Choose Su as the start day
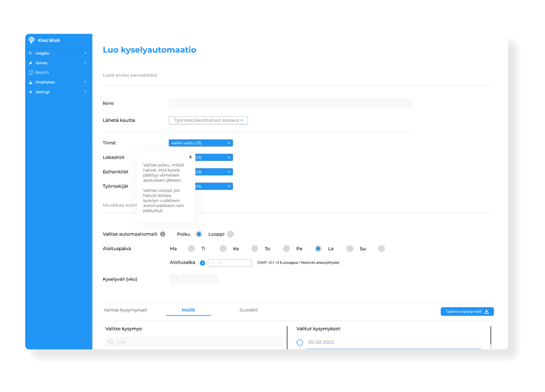Image resolution: width=545 pixels, height=392 pixels. pos(381,249)
